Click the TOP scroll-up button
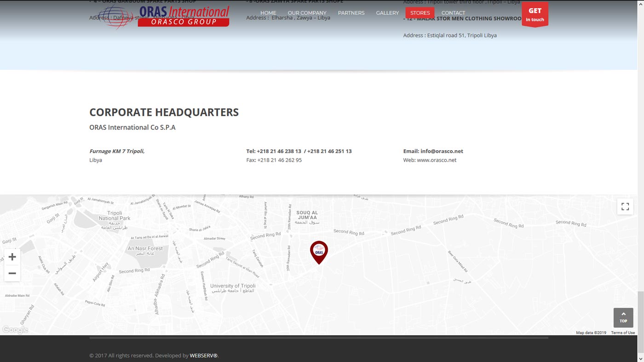 [623, 317]
